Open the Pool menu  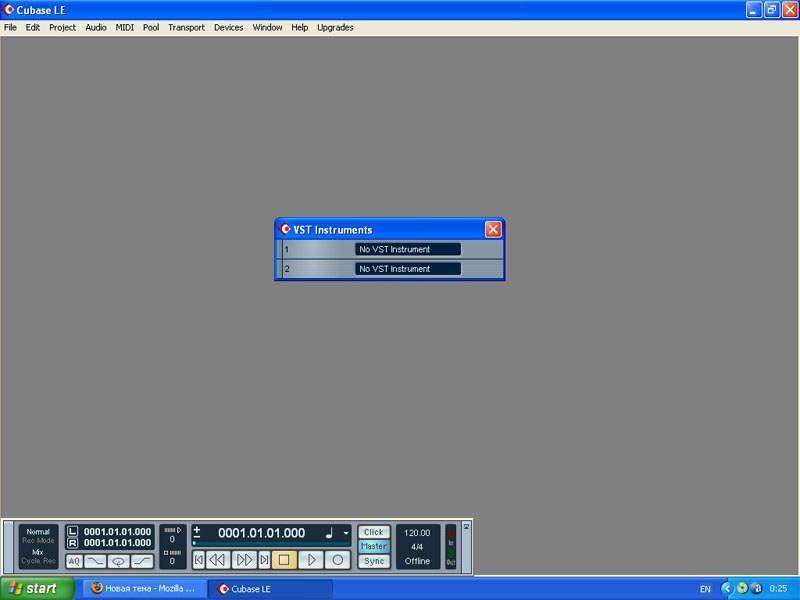click(x=151, y=28)
